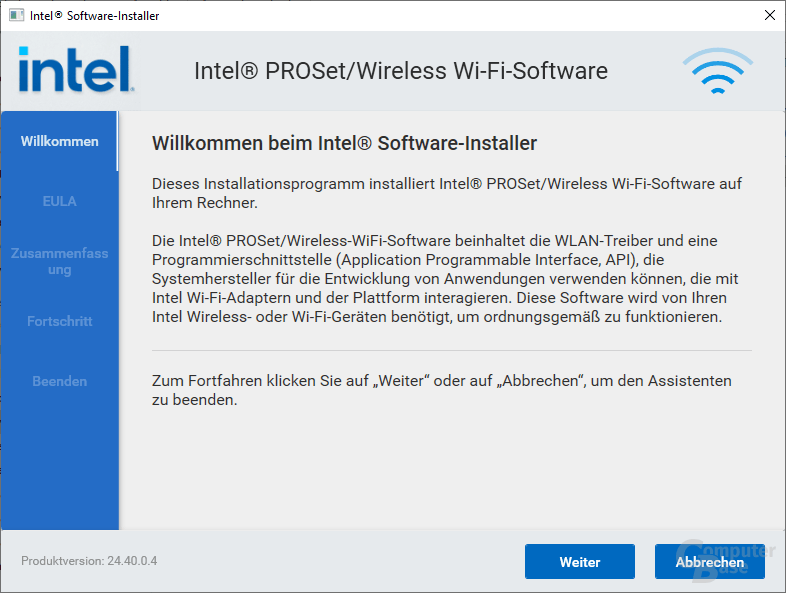This screenshot has width=786, height=593.
Task: Select the Willkommen step in the sidebar
Action: point(60,141)
